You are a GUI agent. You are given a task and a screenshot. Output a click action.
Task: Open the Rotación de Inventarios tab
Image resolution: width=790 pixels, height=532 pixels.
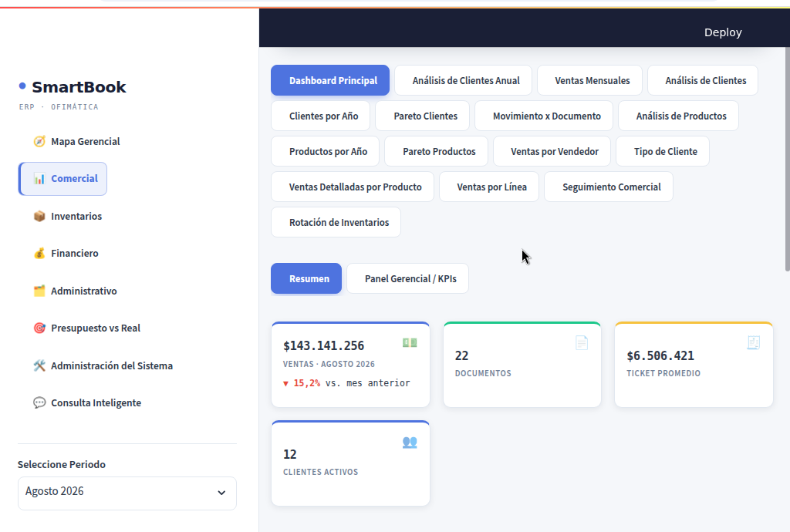pyautogui.click(x=336, y=223)
